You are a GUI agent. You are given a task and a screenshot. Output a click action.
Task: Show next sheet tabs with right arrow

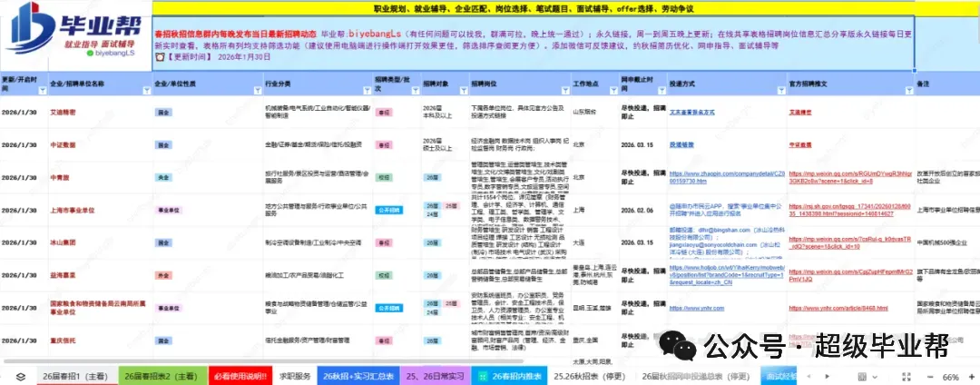click(x=827, y=377)
